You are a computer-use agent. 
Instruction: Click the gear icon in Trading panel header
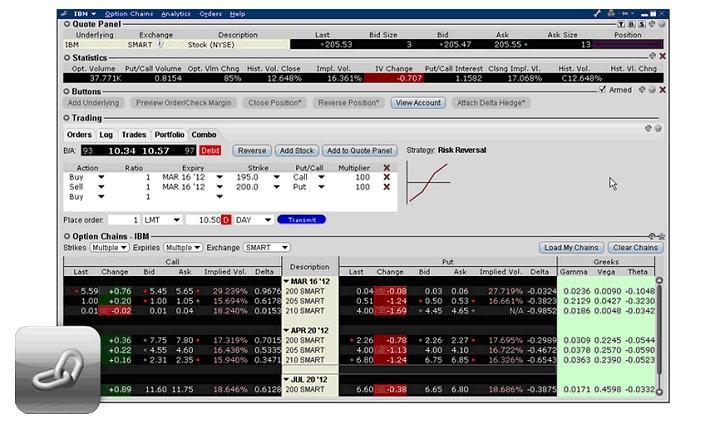coord(648,128)
